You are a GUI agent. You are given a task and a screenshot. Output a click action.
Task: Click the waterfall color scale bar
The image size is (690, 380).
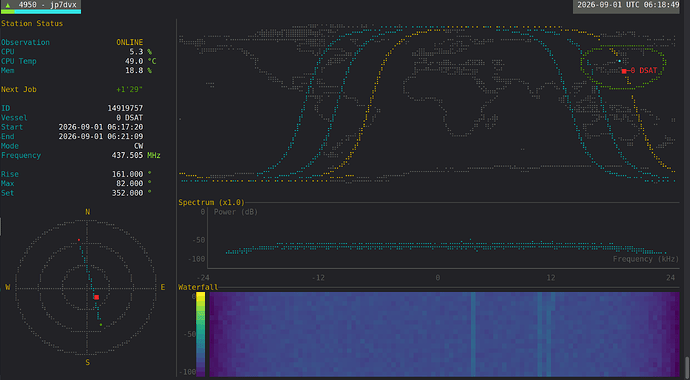(200, 334)
